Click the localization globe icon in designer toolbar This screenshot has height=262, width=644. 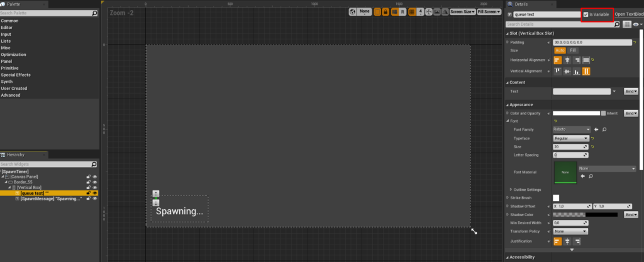coord(352,12)
